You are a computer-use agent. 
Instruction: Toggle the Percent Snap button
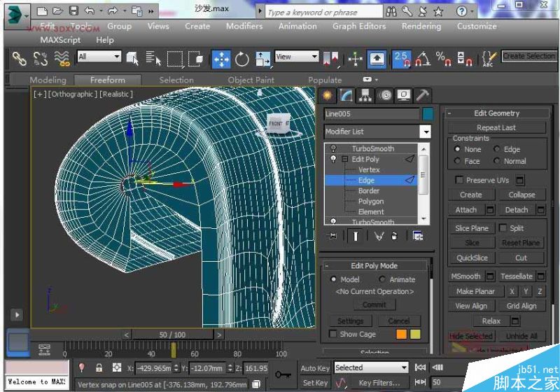[444, 59]
